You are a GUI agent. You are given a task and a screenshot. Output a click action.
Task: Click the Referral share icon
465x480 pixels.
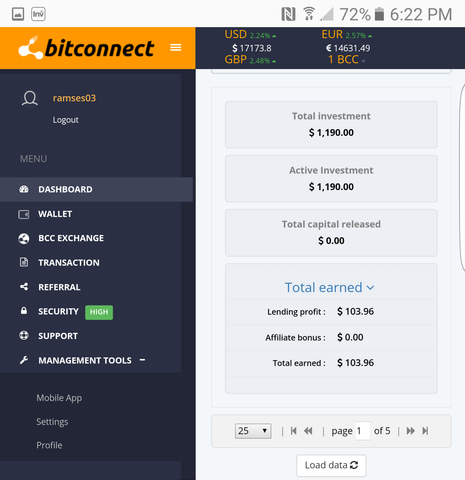[24, 287]
